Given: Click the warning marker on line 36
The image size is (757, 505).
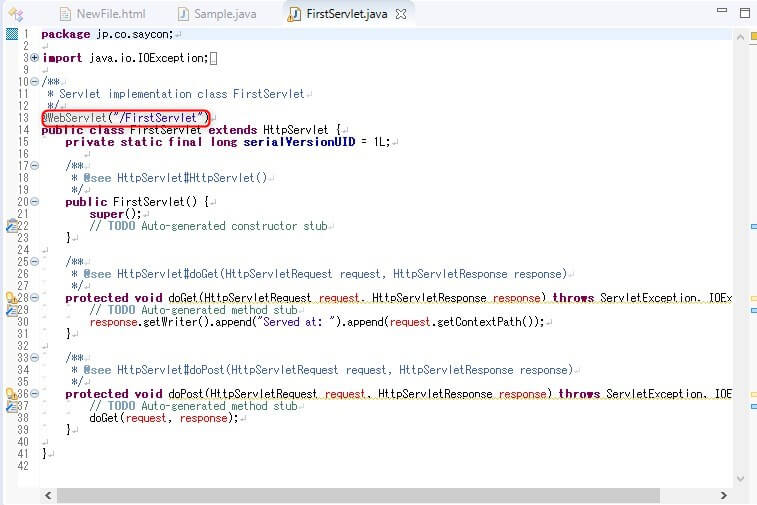Looking at the screenshot, I should point(12,393).
